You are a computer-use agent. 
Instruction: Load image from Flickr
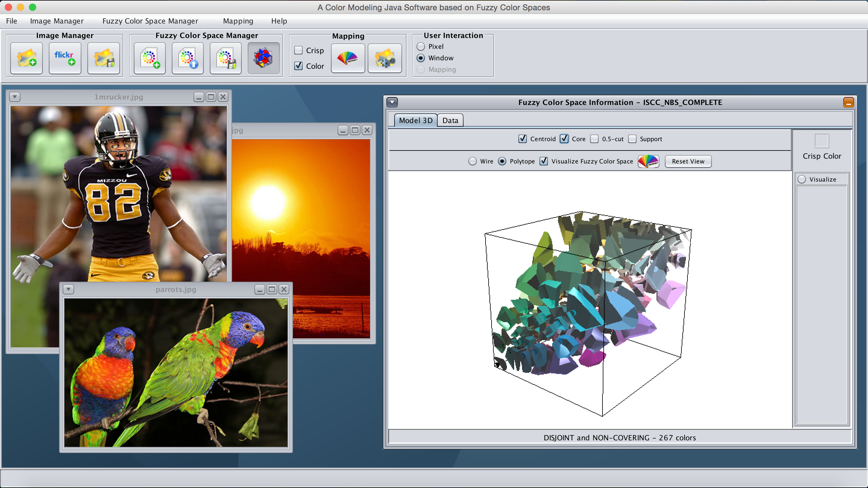coord(65,58)
